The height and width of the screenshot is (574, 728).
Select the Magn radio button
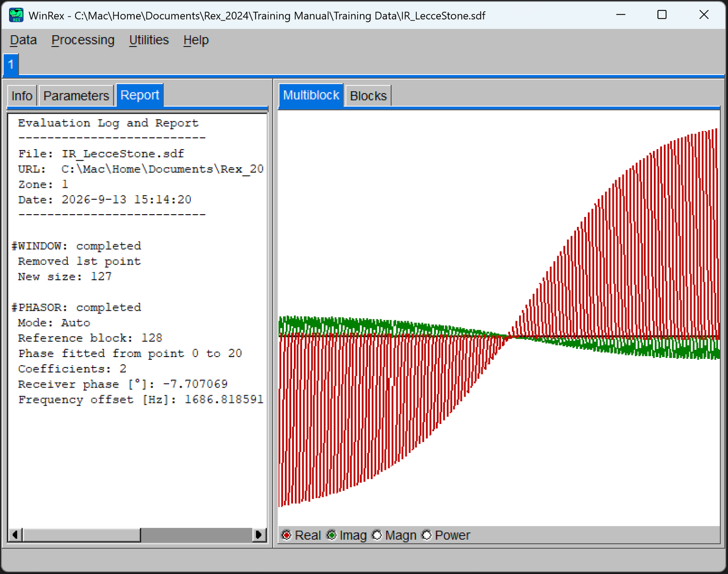coord(377,535)
